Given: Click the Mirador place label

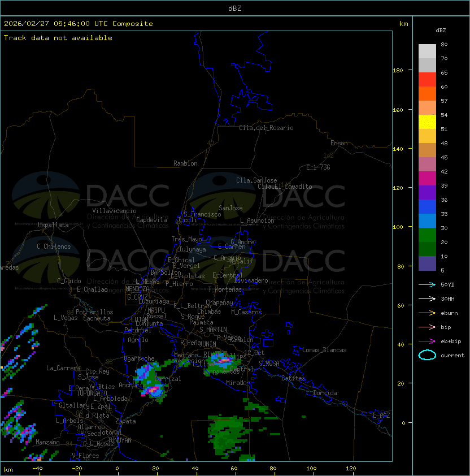Looking at the screenshot, I should point(238,383).
